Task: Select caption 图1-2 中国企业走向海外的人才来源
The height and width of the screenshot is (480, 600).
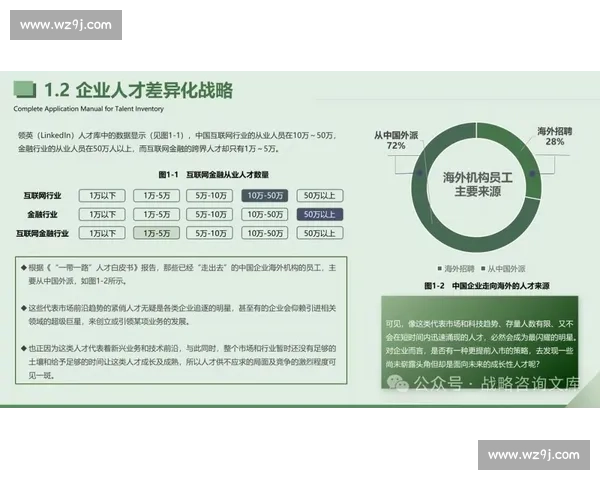Action: pos(487,286)
